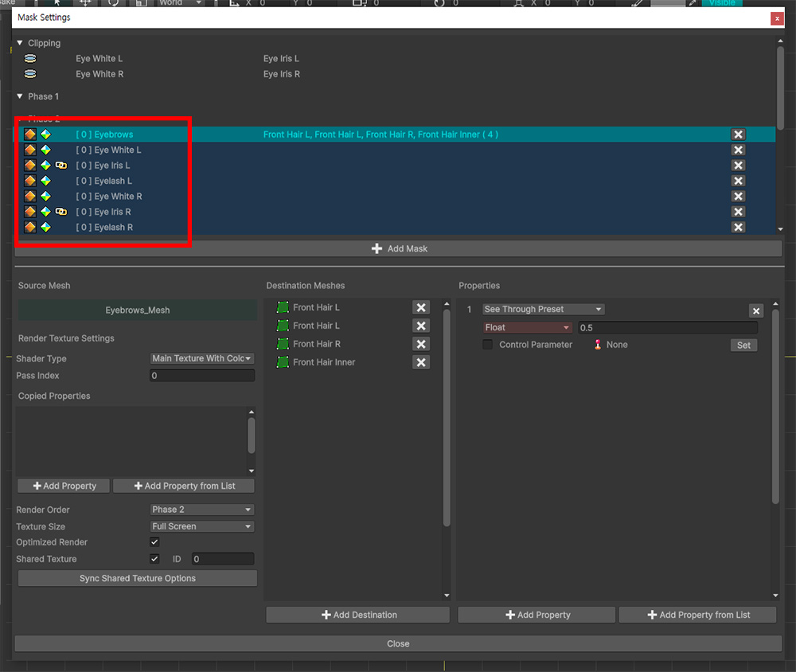Click the mask list scroll-down arrow

[x=780, y=229]
